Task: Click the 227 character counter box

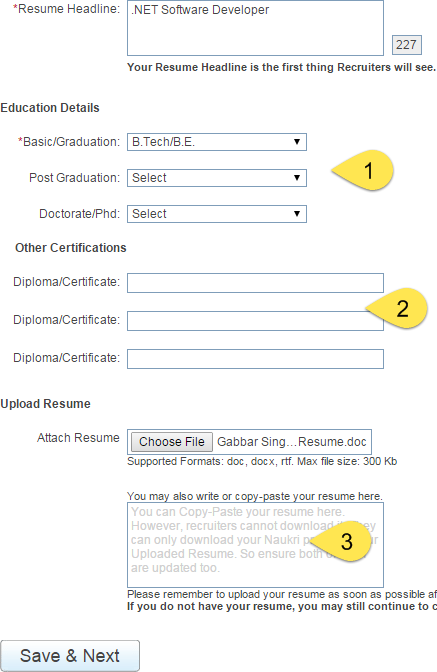Action: tap(407, 45)
